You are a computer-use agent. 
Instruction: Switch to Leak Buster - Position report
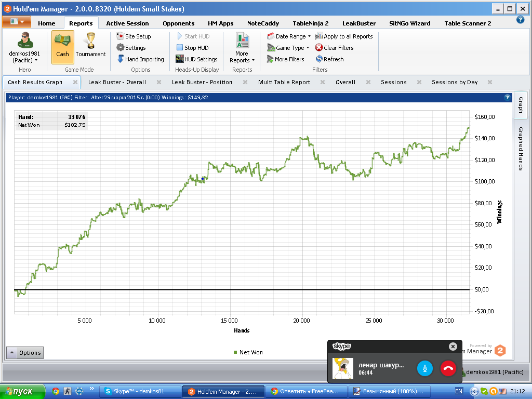click(202, 82)
